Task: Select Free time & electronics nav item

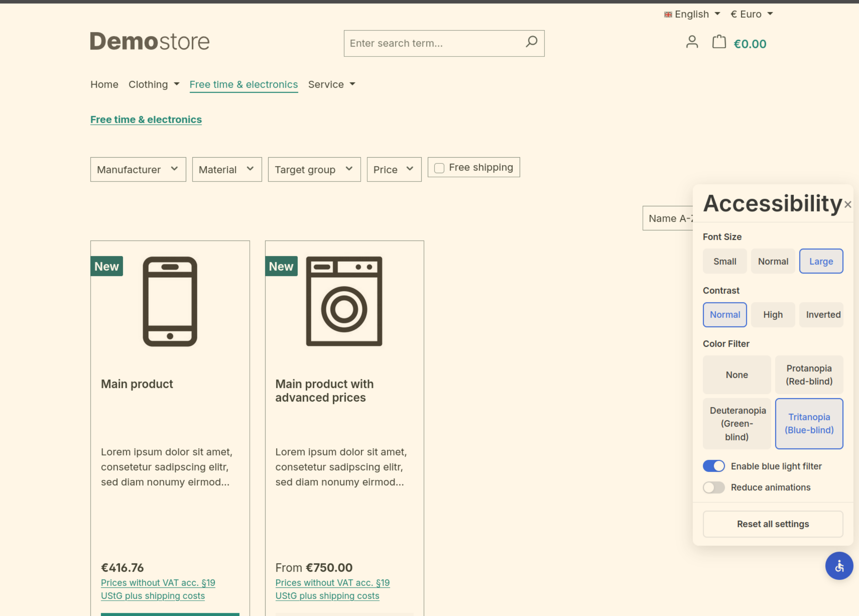Action: tap(244, 84)
